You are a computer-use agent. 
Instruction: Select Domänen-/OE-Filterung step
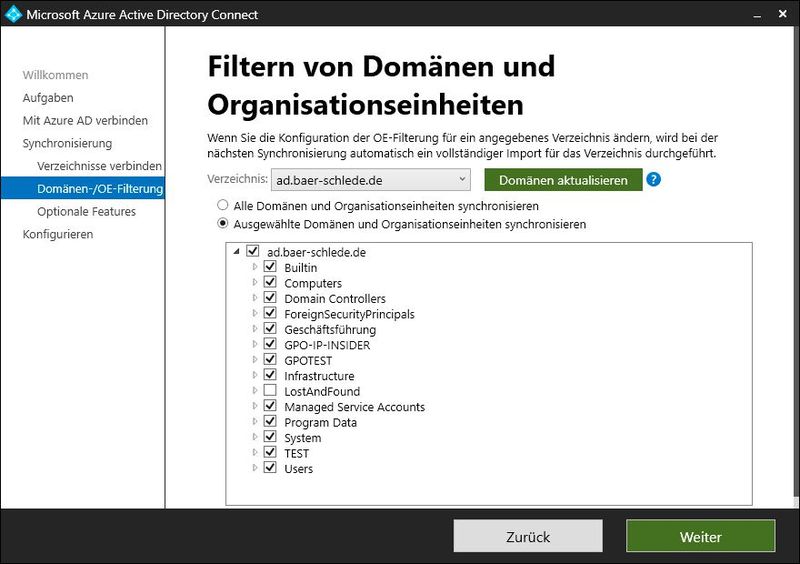coord(82,188)
